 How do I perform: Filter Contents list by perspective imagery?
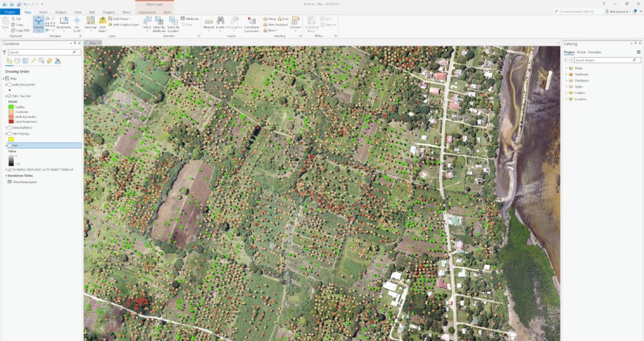coord(57,61)
